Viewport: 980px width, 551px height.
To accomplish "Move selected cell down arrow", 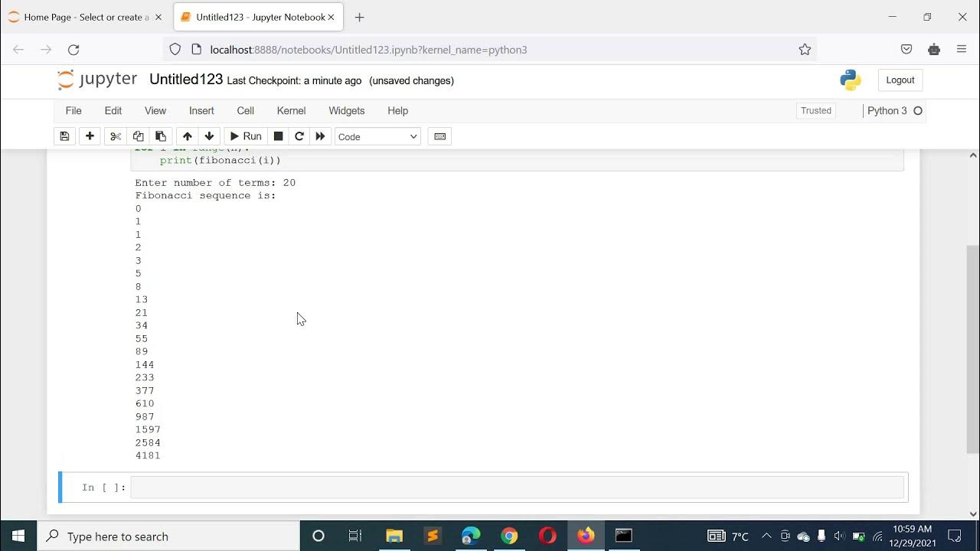I will pos(209,136).
